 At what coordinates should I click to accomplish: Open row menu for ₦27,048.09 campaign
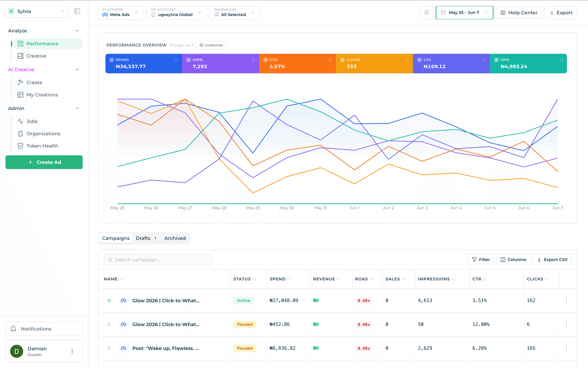566,300
